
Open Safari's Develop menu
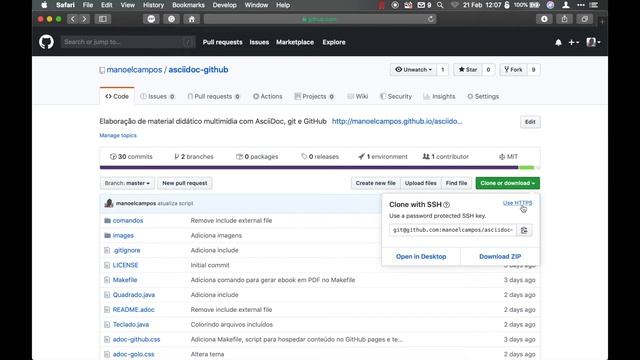point(224,5)
